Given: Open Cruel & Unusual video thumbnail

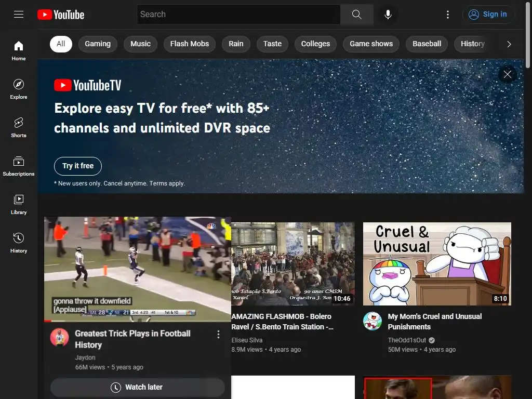Looking at the screenshot, I should point(437,264).
